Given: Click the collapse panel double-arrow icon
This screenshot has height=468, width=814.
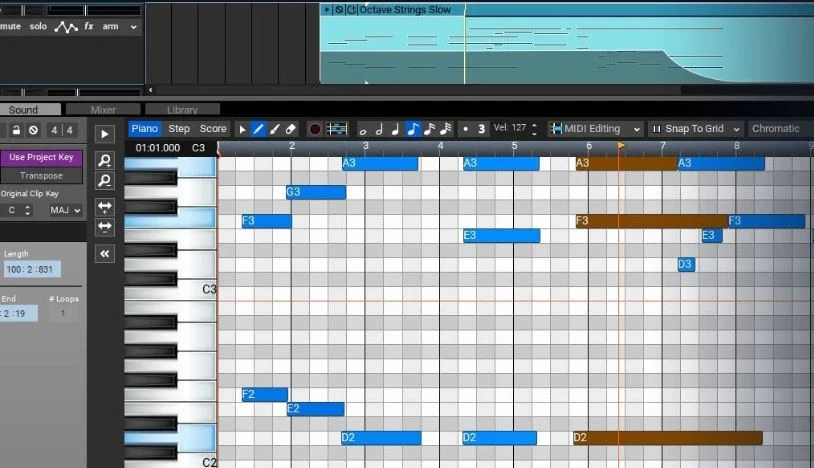Looking at the screenshot, I should click(104, 254).
